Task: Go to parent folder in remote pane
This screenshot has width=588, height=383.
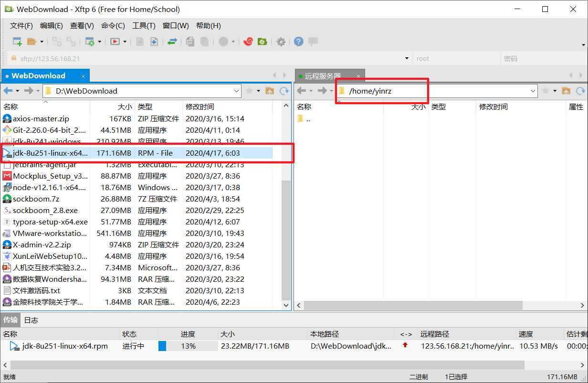Action: (566, 91)
